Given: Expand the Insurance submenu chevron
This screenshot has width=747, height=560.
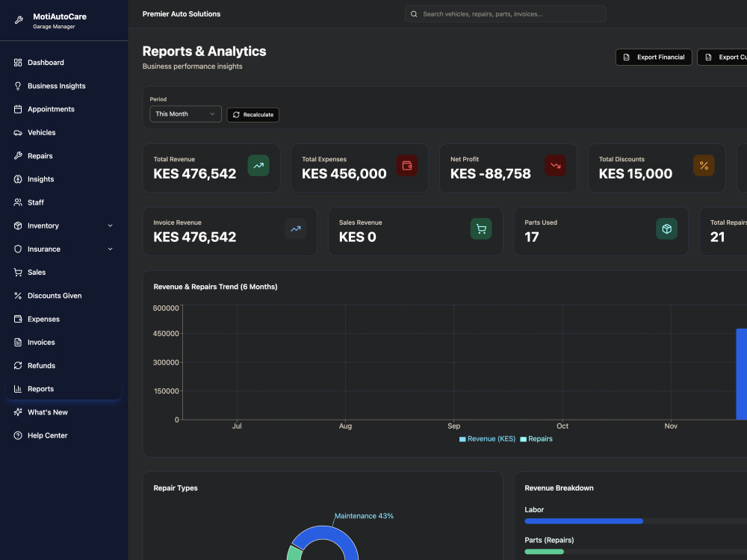Looking at the screenshot, I should click(110, 249).
